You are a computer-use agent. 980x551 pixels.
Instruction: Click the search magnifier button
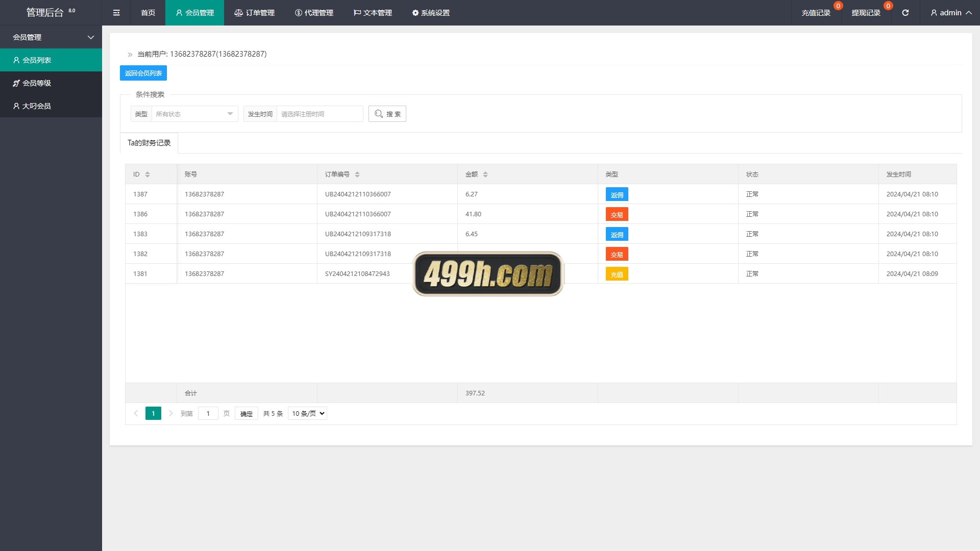click(387, 114)
